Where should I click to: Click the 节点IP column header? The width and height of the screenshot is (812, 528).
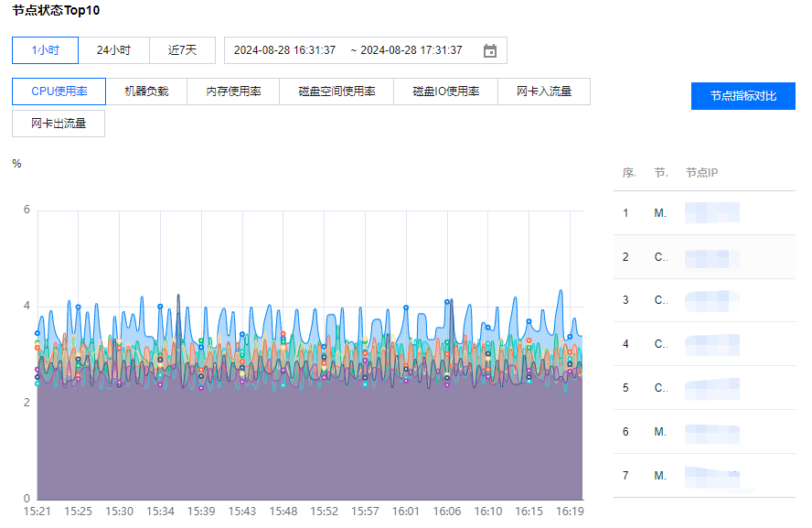tap(701, 173)
